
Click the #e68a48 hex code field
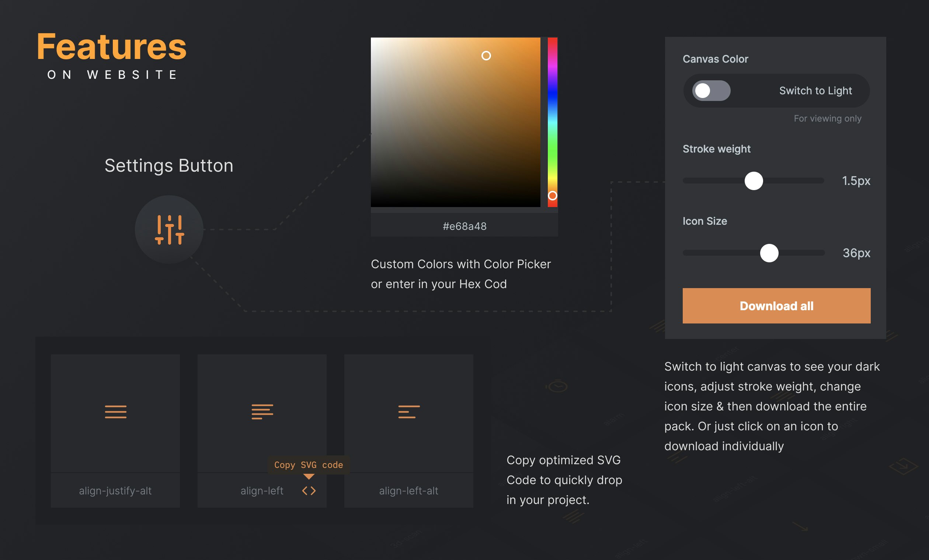coord(464,226)
